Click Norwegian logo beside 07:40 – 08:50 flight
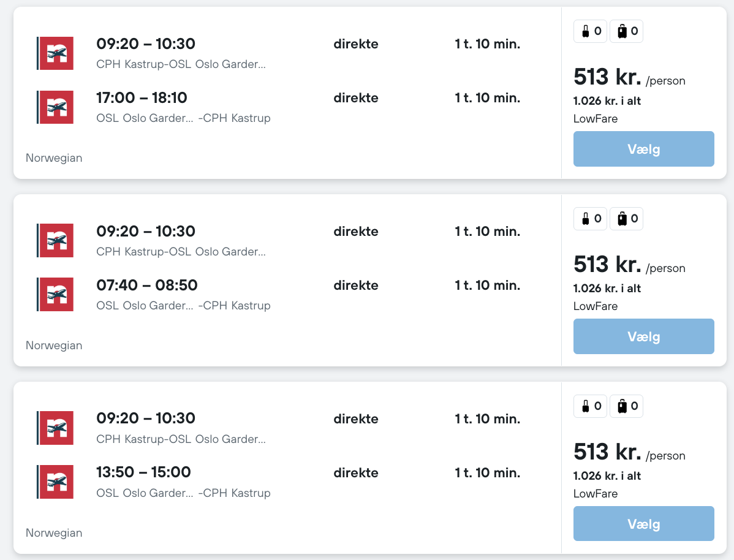Screen dimensions: 734x560 tap(56, 294)
